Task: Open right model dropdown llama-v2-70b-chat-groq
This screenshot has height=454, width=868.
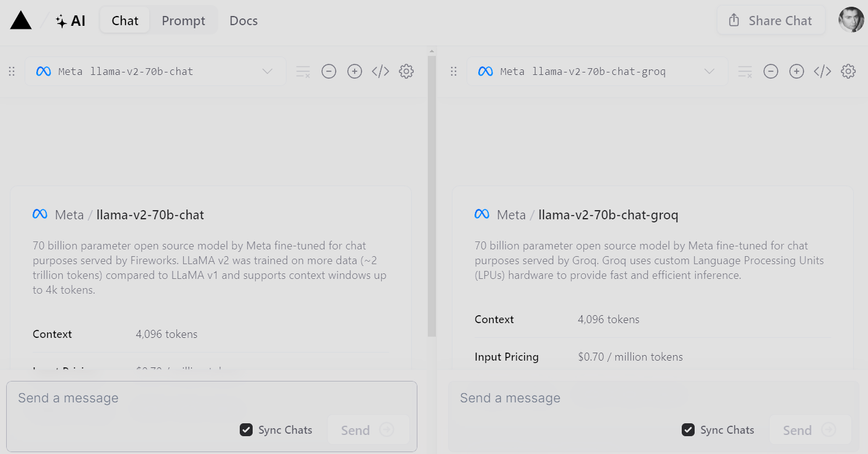Action: (597, 71)
